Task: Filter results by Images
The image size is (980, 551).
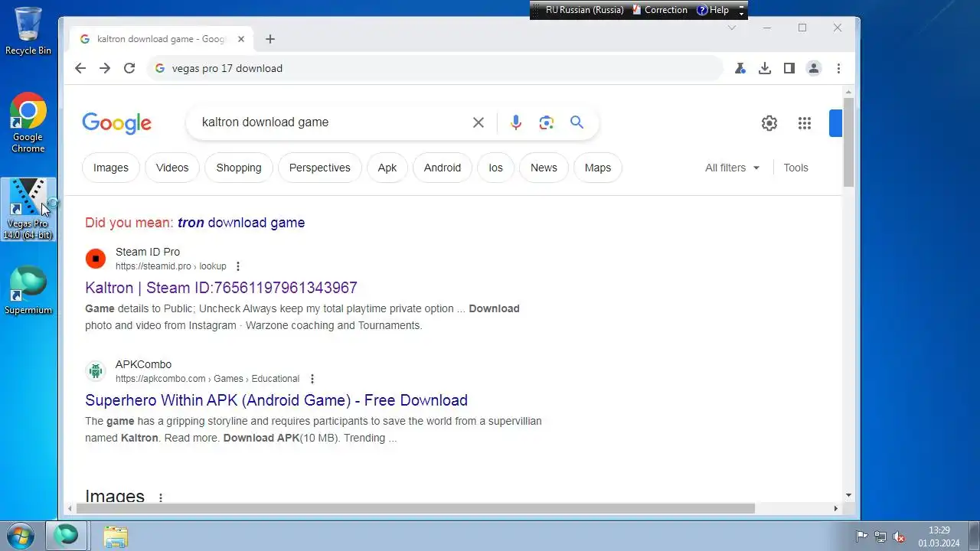Action: pos(111,168)
